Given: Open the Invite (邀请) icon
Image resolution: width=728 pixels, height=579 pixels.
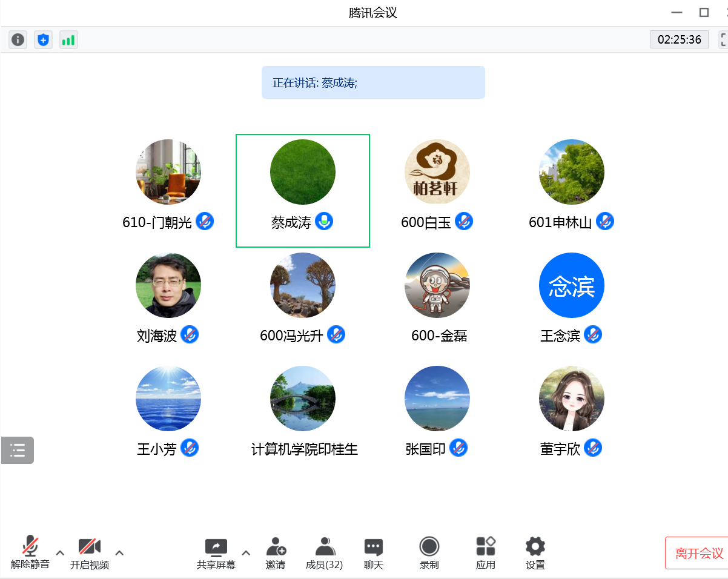Looking at the screenshot, I should [x=276, y=553].
